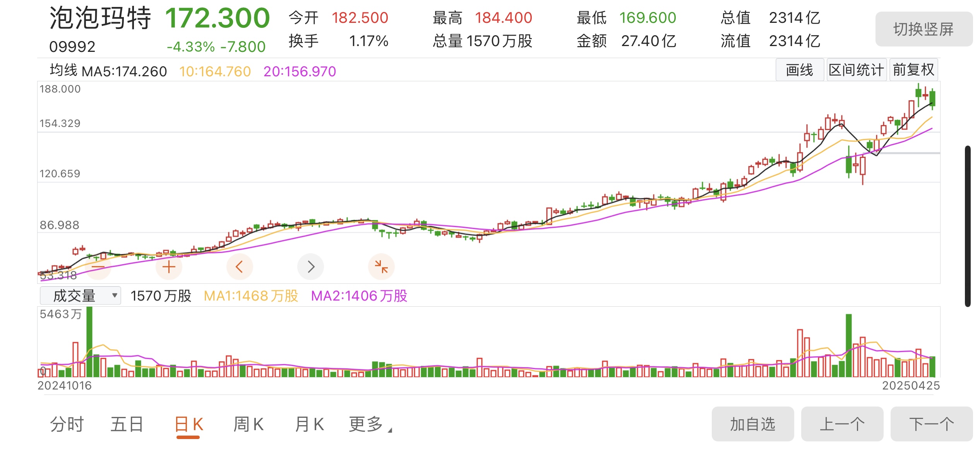Click the MA20 value 20:156.970
The height and width of the screenshot is (453, 980).
(300, 72)
